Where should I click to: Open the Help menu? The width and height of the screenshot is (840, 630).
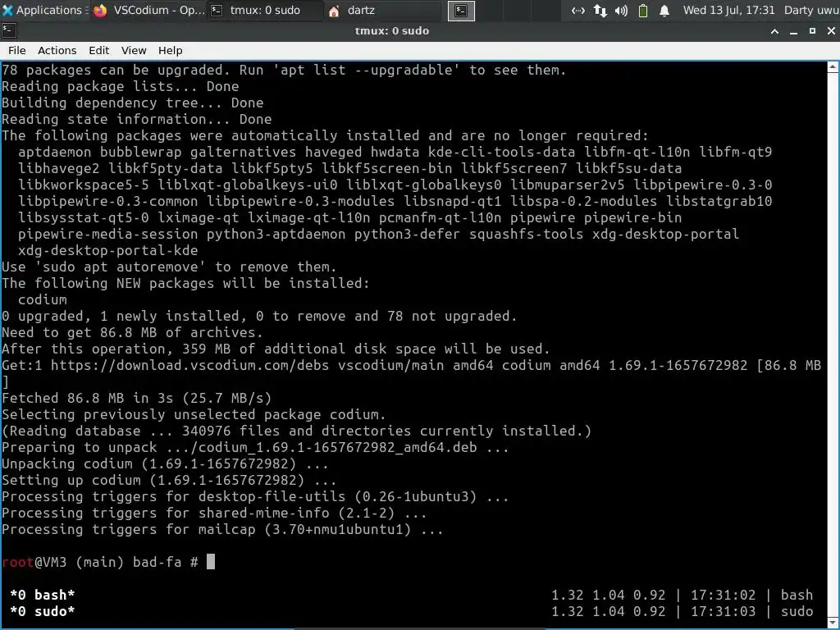point(171,50)
